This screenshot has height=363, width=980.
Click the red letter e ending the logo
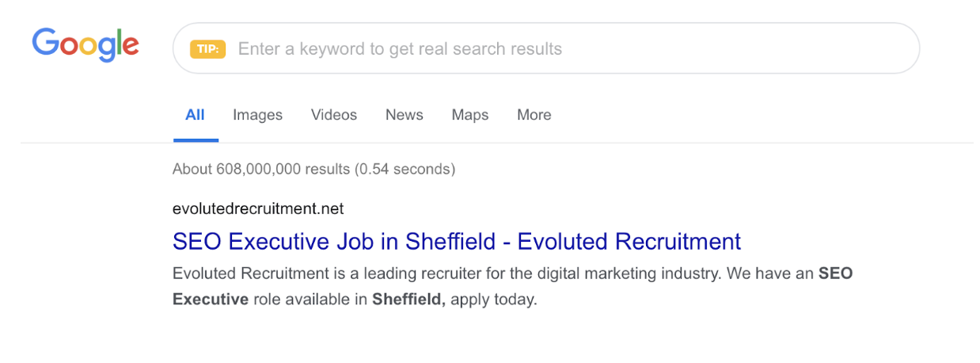coord(130,47)
